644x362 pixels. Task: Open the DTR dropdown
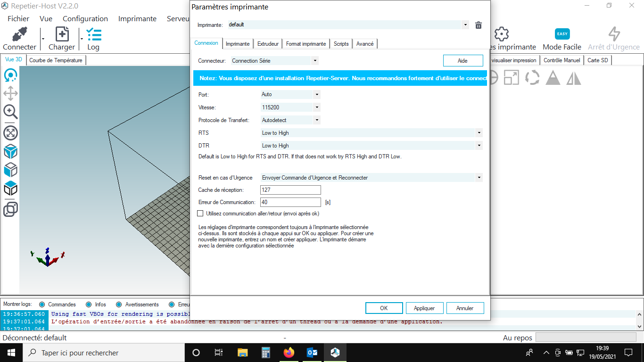(479, 146)
